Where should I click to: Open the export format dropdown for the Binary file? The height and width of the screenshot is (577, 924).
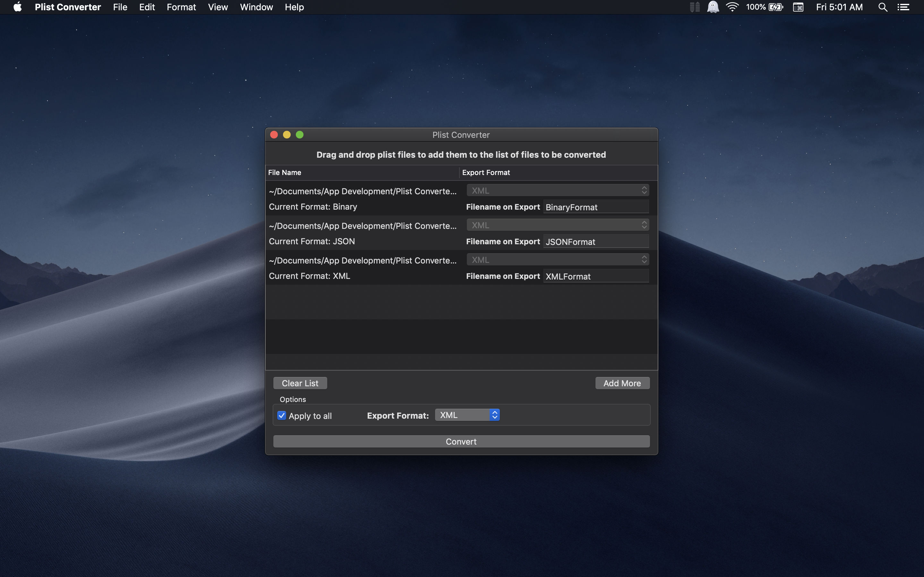pos(557,190)
